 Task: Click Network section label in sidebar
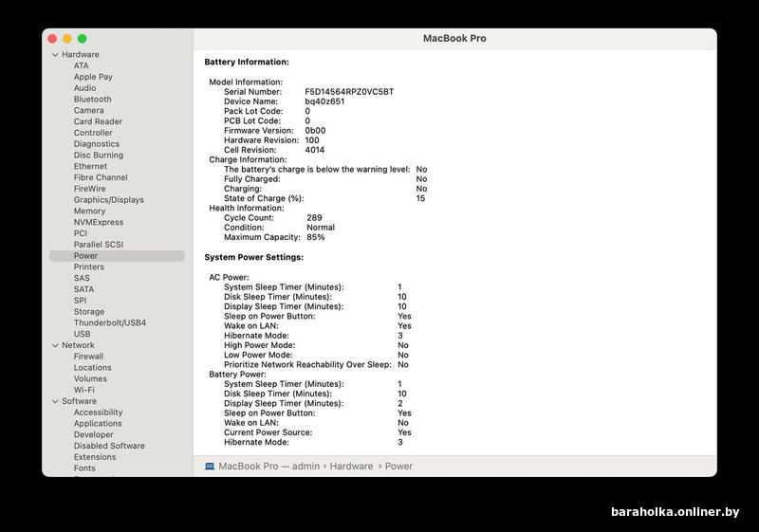pyautogui.click(x=78, y=345)
